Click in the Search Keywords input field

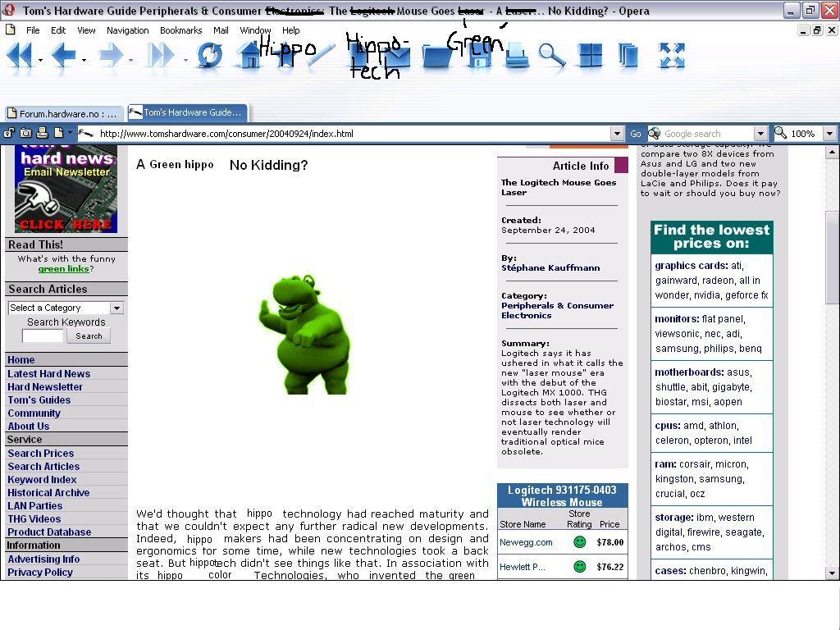tap(43, 336)
